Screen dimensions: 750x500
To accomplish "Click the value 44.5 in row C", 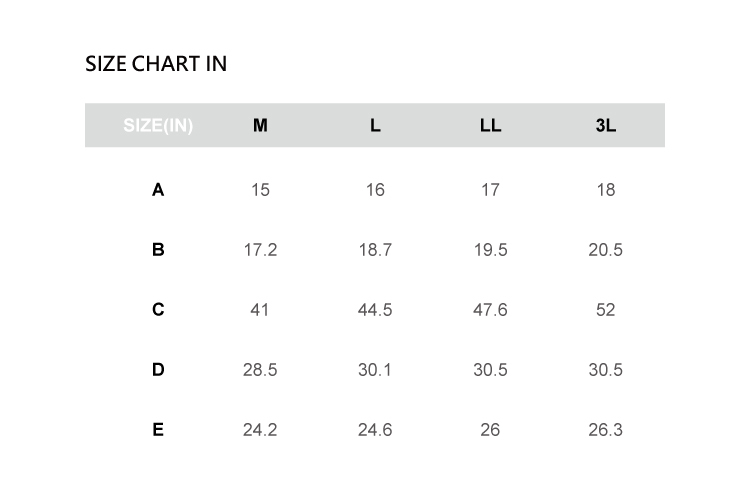I will pyautogui.click(x=375, y=310).
